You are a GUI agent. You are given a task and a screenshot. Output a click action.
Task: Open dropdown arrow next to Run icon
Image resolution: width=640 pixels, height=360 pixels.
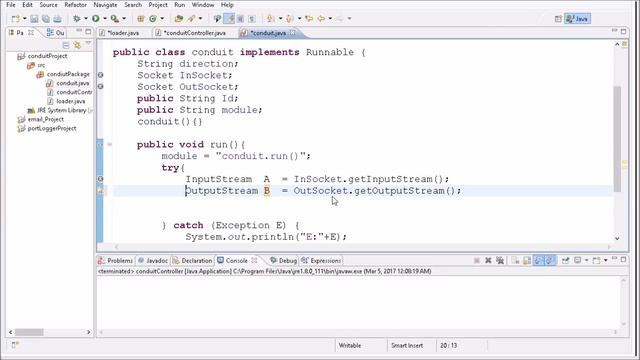click(104, 19)
